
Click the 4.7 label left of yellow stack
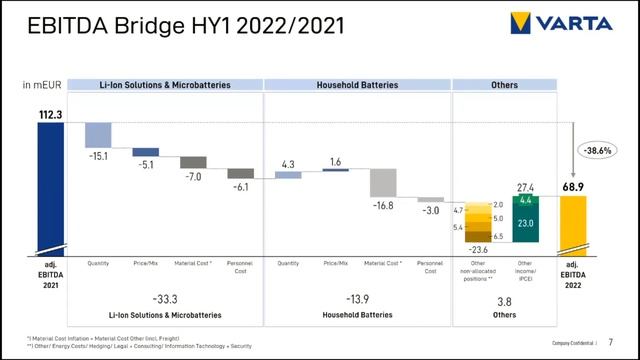click(458, 210)
